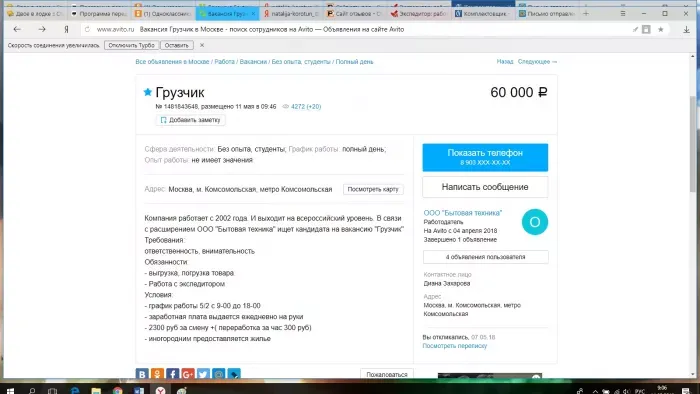Share the ad via Facebook icon
This screenshot has width=700, height=394.
pos(173,373)
